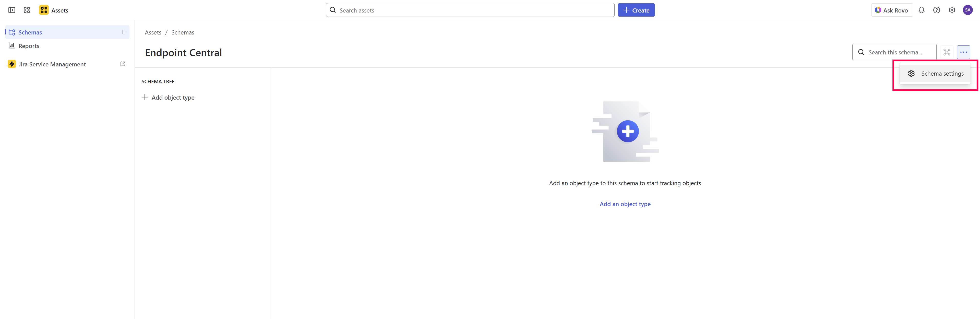This screenshot has height=319, width=980.
Task: Click the Add an object type link
Action: click(x=625, y=204)
